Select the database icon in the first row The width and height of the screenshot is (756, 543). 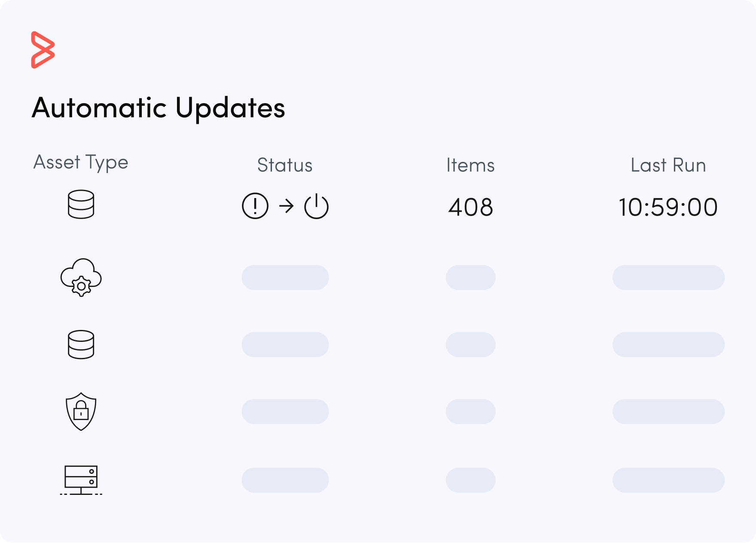81,204
